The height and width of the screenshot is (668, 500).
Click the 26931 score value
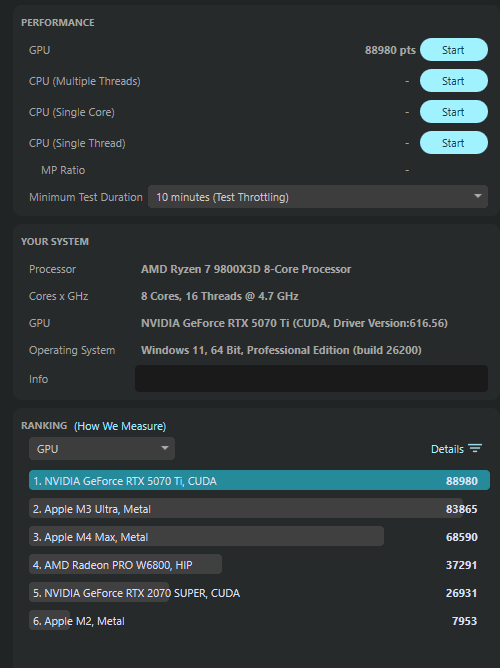click(x=462, y=593)
